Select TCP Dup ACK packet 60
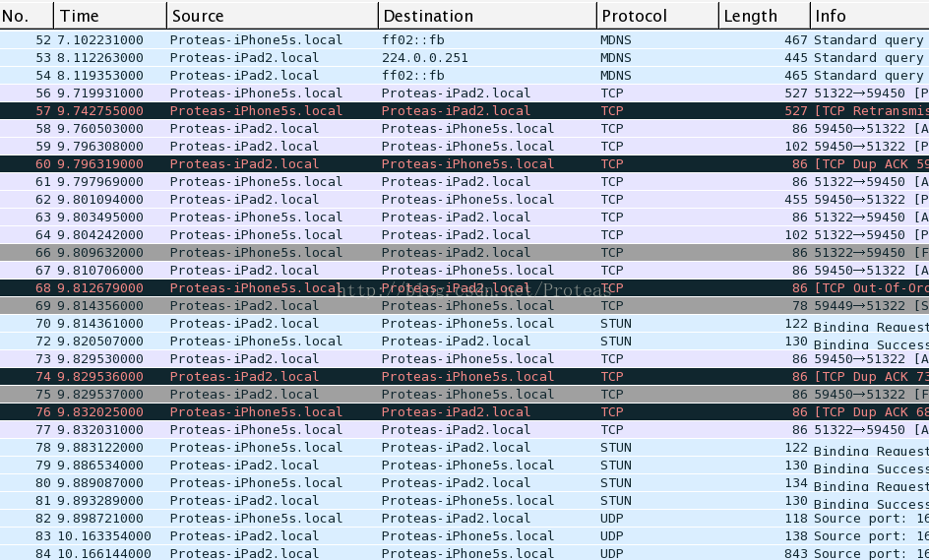The width and height of the screenshot is (929, 560). point(464,164)
